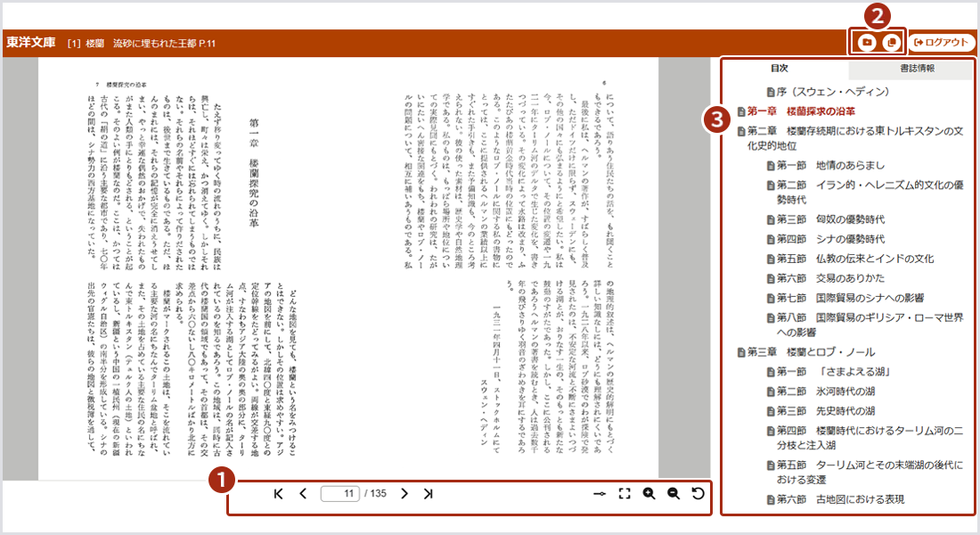980x535 pixels.
Task: Go to next page arrow
Action: click(x=404, y=494)
